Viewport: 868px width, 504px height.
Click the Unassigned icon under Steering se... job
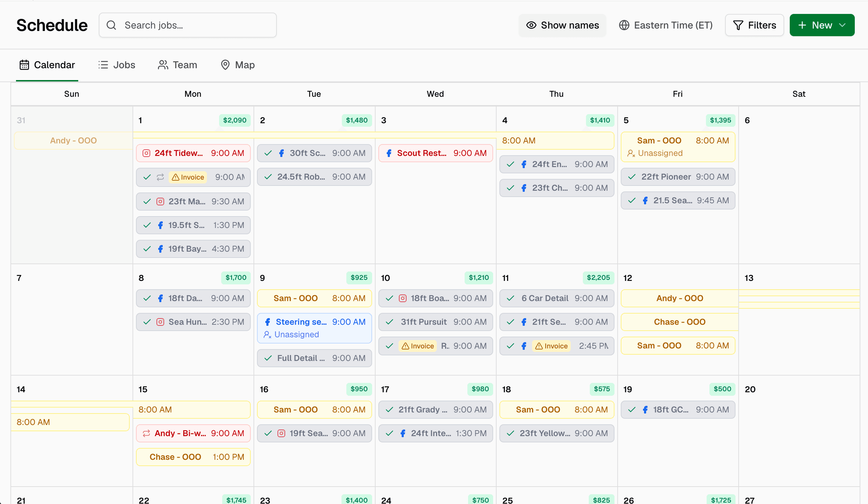click(x=267, y=334)
